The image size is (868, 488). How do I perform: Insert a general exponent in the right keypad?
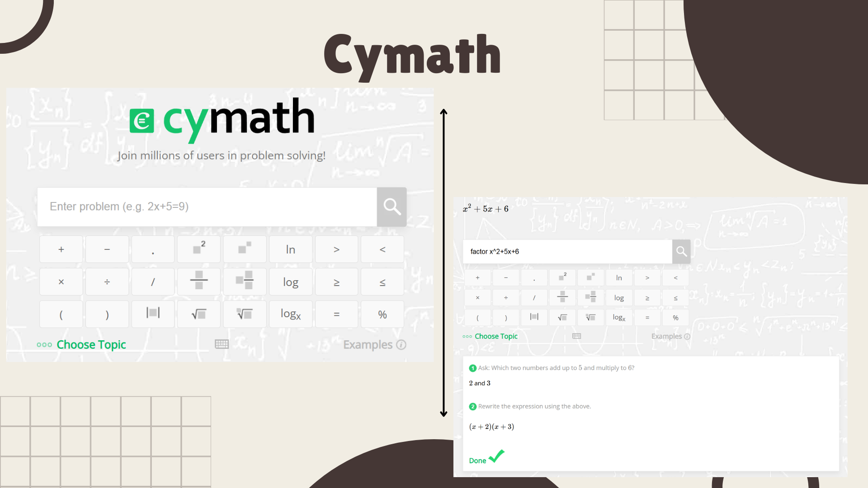[590, 278]
